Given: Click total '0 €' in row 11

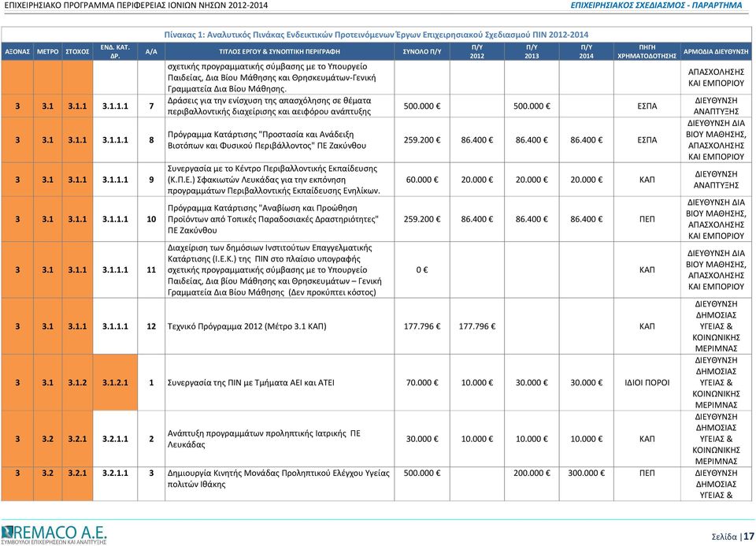Looking at the screenshot, I should [x=422, y=269].
